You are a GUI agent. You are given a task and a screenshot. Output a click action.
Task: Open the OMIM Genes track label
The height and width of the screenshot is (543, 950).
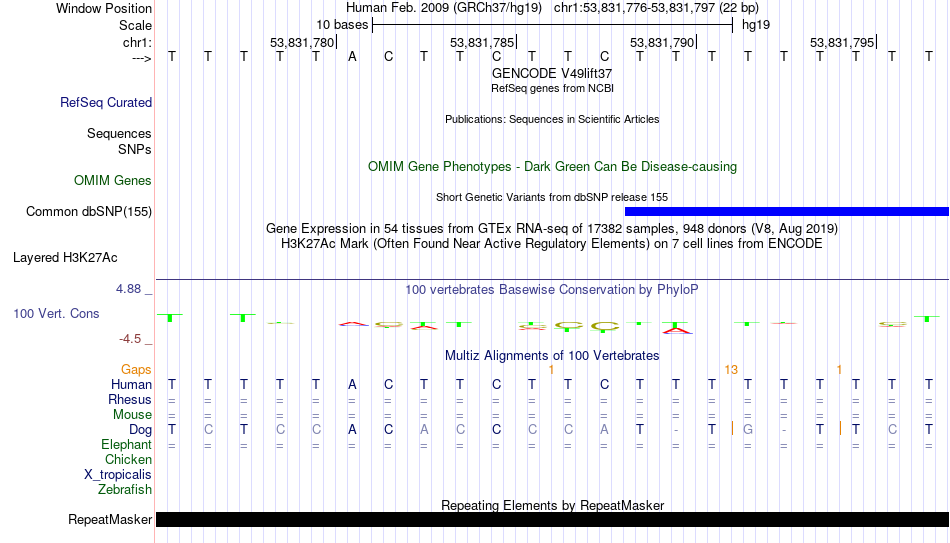pos(113,181)
